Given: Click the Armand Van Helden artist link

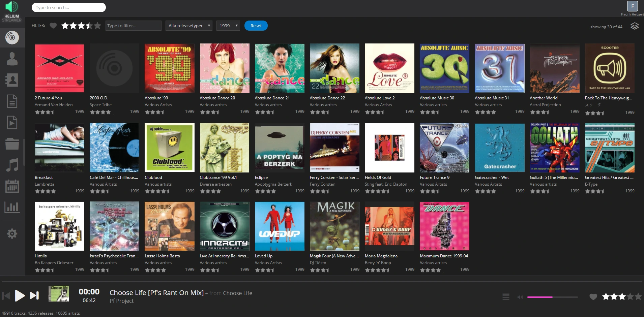Looking at the screenshot, I should point(54,105).
